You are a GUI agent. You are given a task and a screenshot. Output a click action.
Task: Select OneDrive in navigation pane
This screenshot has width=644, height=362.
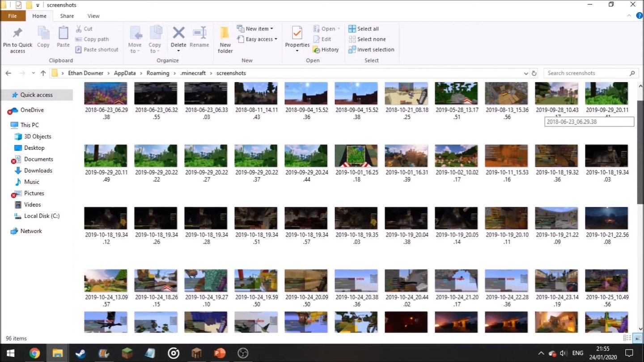32,110
